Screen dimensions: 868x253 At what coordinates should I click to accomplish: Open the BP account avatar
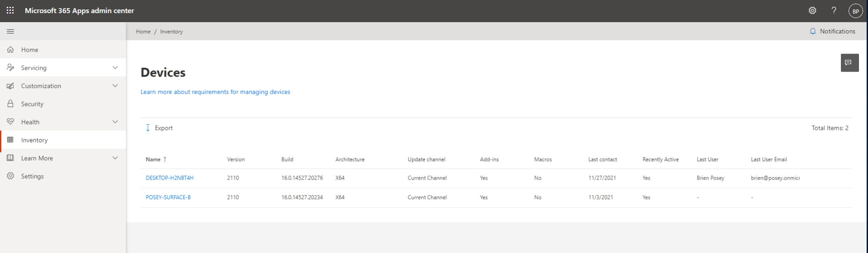coord(855,11)
